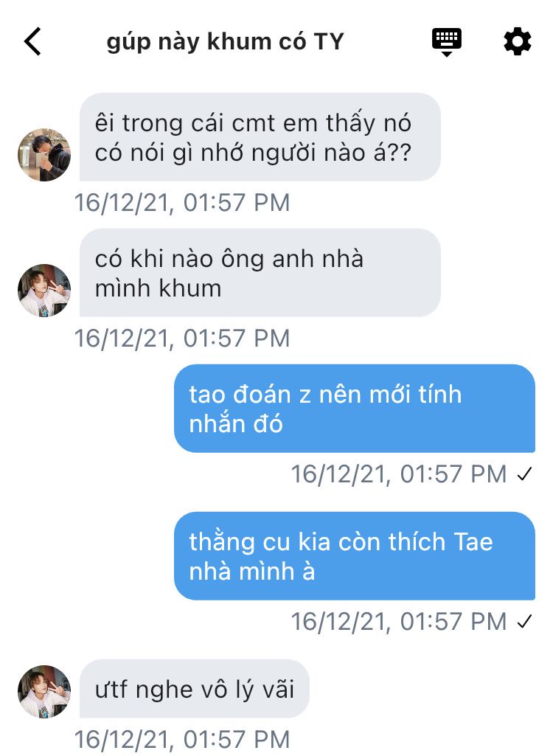Tap sent checkmark after "nhắn đó" message
Viewport: 553px width, 756px height.
pyautogui.click(x=524, y=474)
